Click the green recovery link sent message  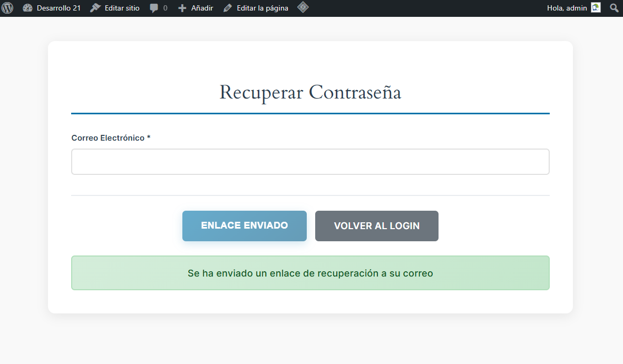coord(310,273)
